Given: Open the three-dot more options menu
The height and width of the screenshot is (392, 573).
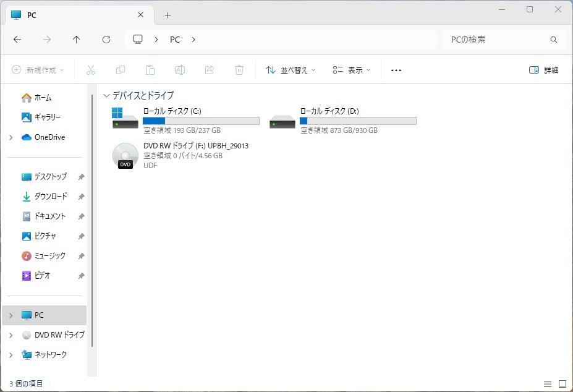Looking at the screenshot, I should coord(396,70).
